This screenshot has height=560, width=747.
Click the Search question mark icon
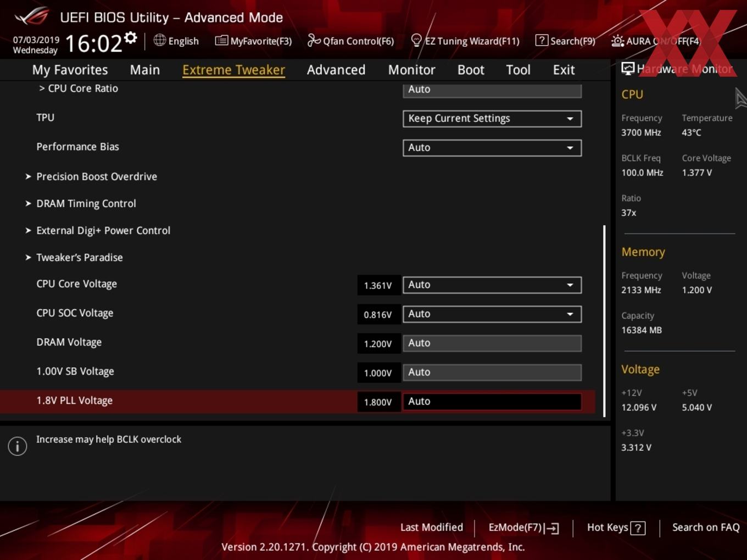[x=542, y=40]
